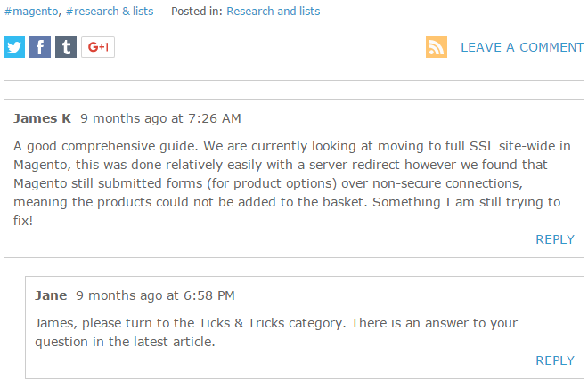Screen dimensions: 588x388
Task: Reply to James K's comment
Action: (555, 239)
